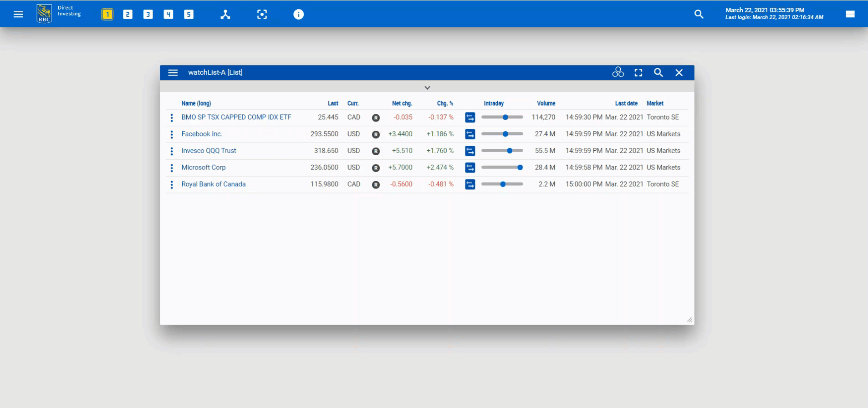This screenshot has width=868, height=408.
Task: Click the RBC Direct Investing logo
Action: (58, 14)
